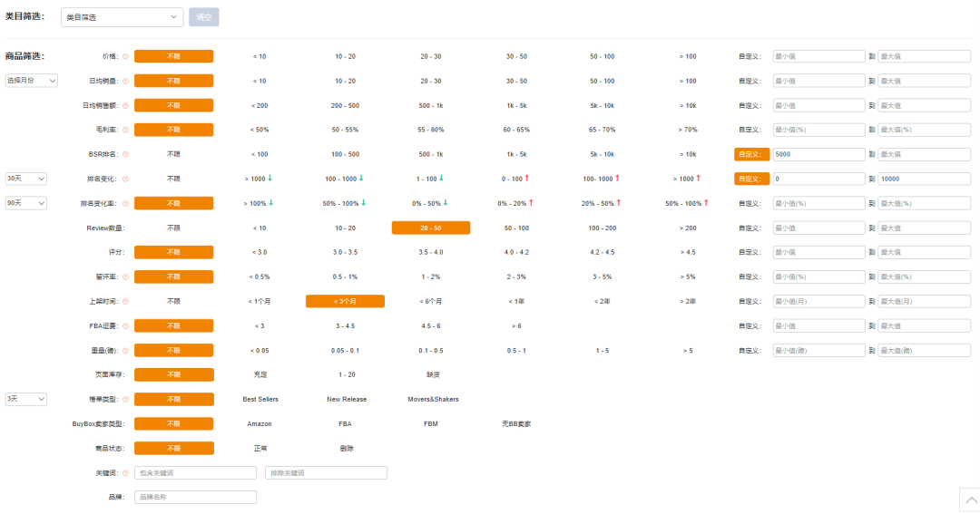Viewport: 980px width, 514px height.
Task: Click the back-to-top arrow icon
Action: (971, 500)
